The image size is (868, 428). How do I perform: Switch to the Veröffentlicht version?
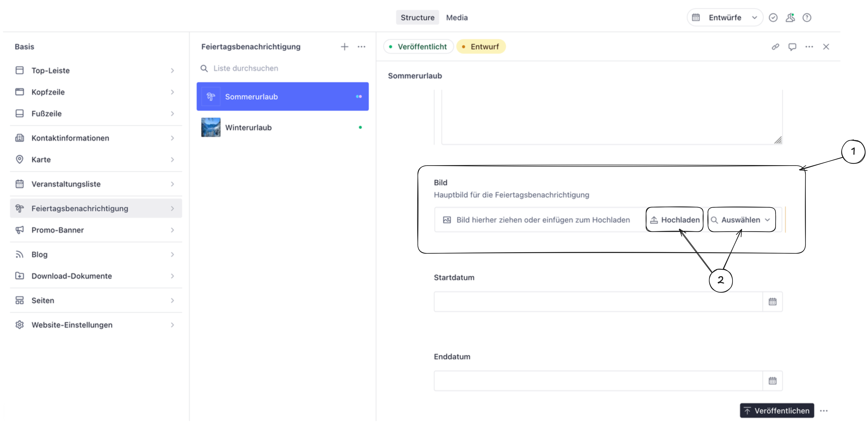tap(418, 47)
